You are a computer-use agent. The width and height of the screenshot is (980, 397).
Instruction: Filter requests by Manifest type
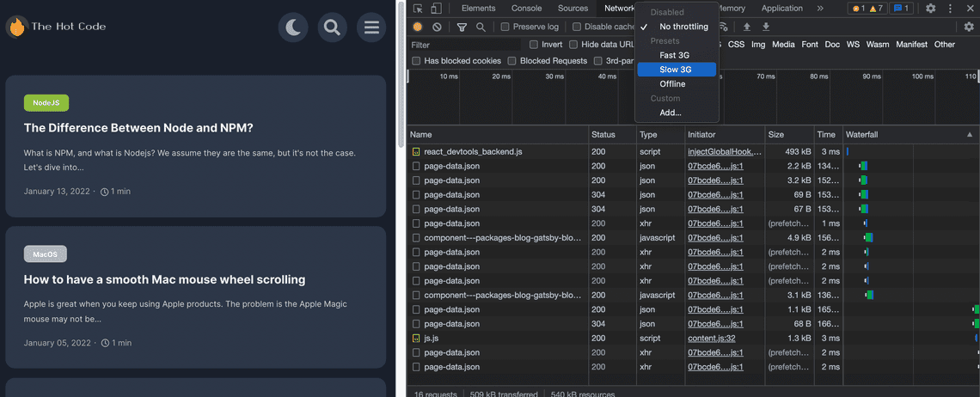pos(912,45)
